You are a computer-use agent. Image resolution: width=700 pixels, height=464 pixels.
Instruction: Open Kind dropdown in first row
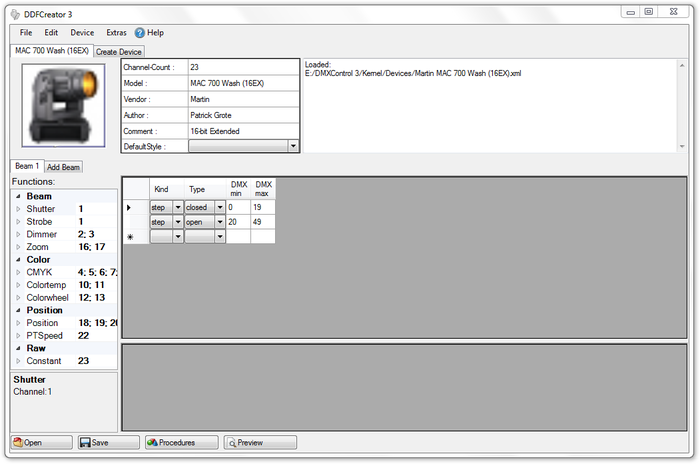pyautogui.click(x=178, y=207)
